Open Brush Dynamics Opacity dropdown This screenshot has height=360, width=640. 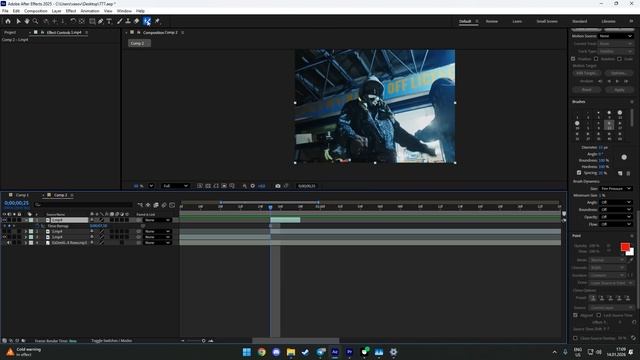616,217
